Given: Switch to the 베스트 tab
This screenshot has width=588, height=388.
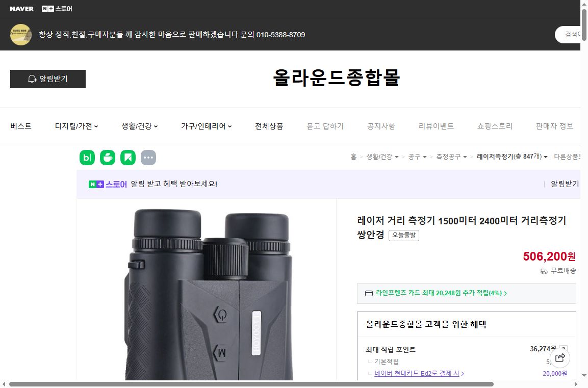Looking at the screenshot, I should [21, 126].
